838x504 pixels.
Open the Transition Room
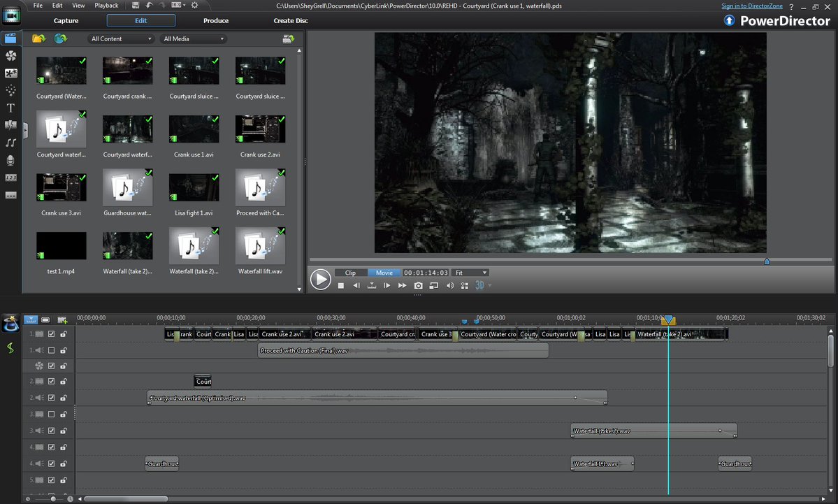(10, 124)
